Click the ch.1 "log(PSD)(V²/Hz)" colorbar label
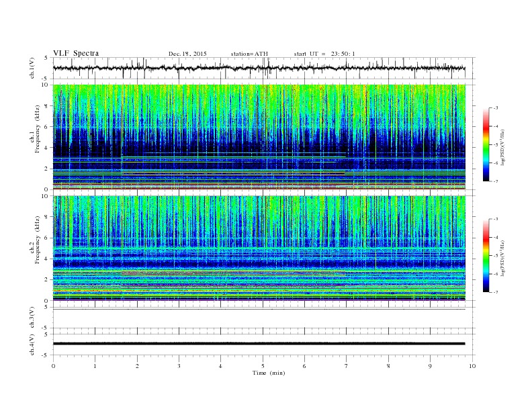This screenshot has width=532, height=411. (x=502, y=147)
